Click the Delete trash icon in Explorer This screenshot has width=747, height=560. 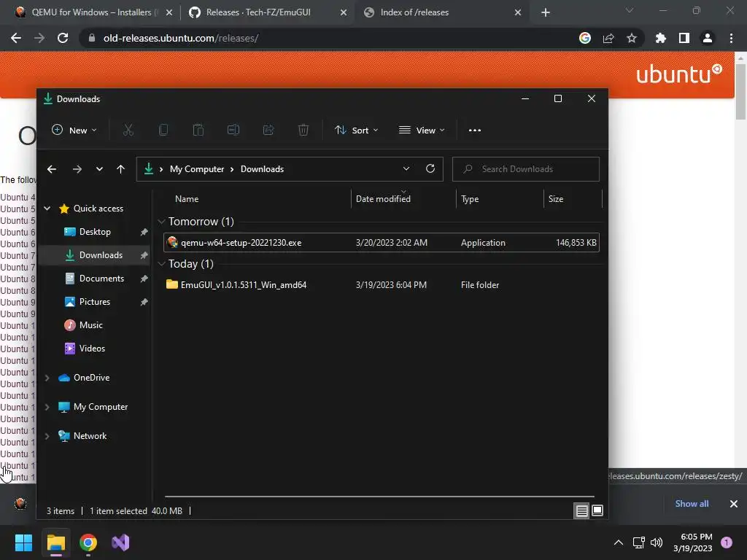(x=303, y=130)
